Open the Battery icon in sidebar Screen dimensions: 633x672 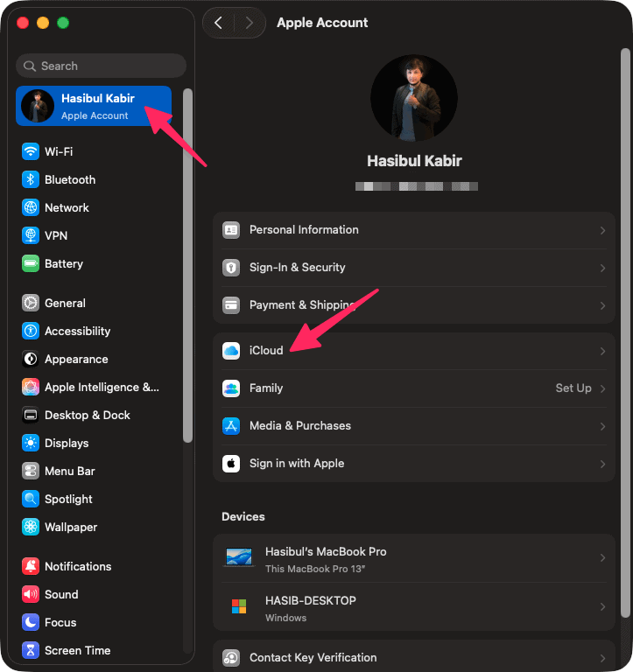(31, 263)
